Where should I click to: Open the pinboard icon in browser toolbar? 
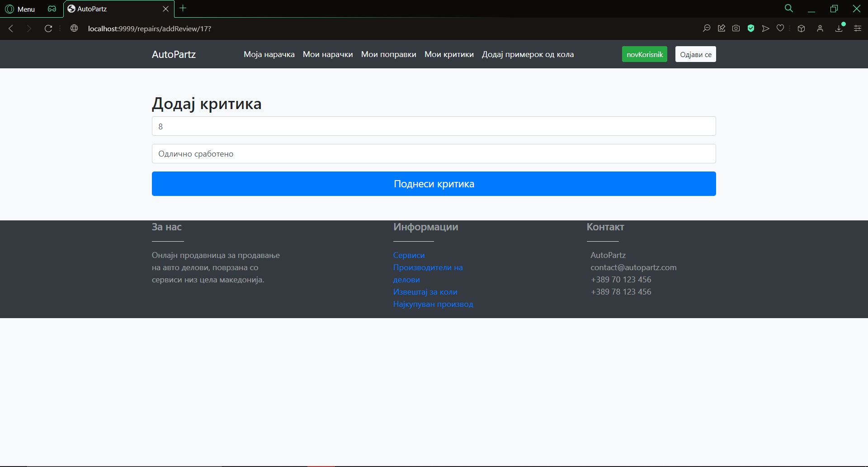(722, 29)
